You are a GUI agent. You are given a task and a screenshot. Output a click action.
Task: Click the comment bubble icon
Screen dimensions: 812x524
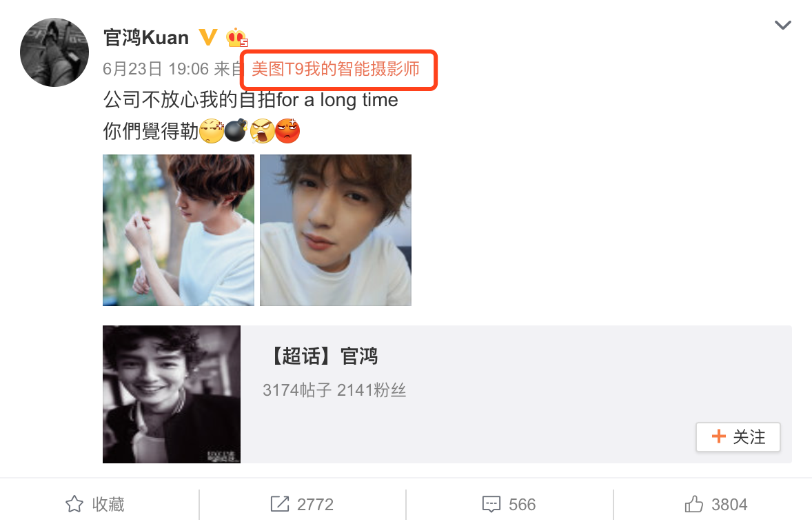[491, 504]
